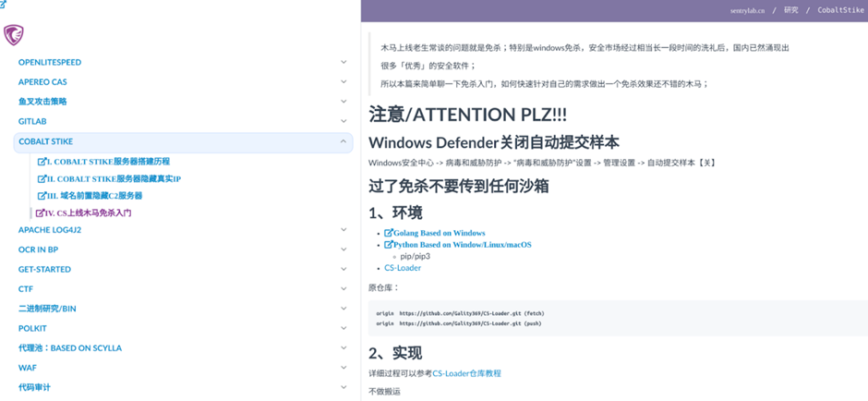Expand the OCR IN BP chevron

click(344, 249)
